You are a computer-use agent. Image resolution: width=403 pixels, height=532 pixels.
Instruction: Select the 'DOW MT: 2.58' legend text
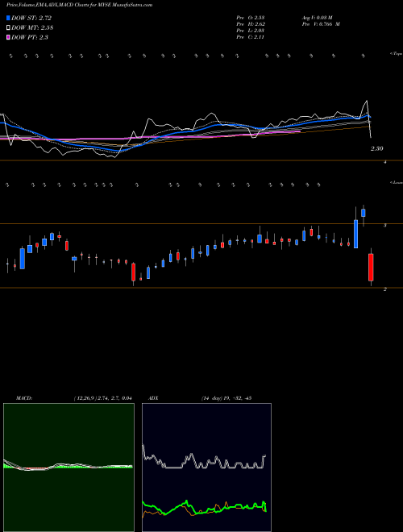point(32,28)
